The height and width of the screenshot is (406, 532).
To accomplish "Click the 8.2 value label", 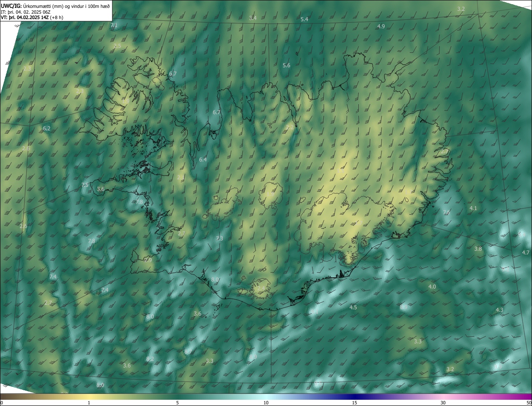I will click(150, 359).
